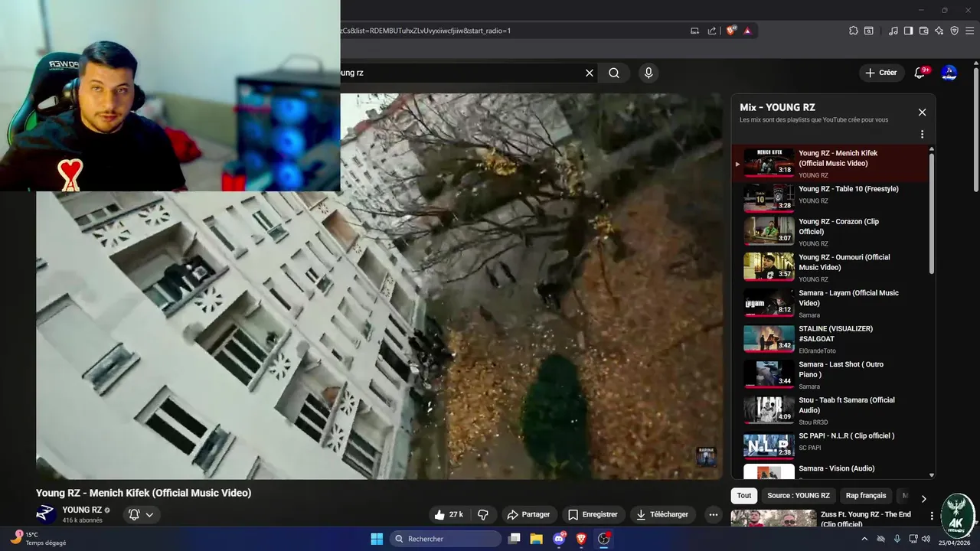The width and height of the screenshot is (980, 551).
Task: Start voice search with the microphone icon
Action: tap(648, 73)
